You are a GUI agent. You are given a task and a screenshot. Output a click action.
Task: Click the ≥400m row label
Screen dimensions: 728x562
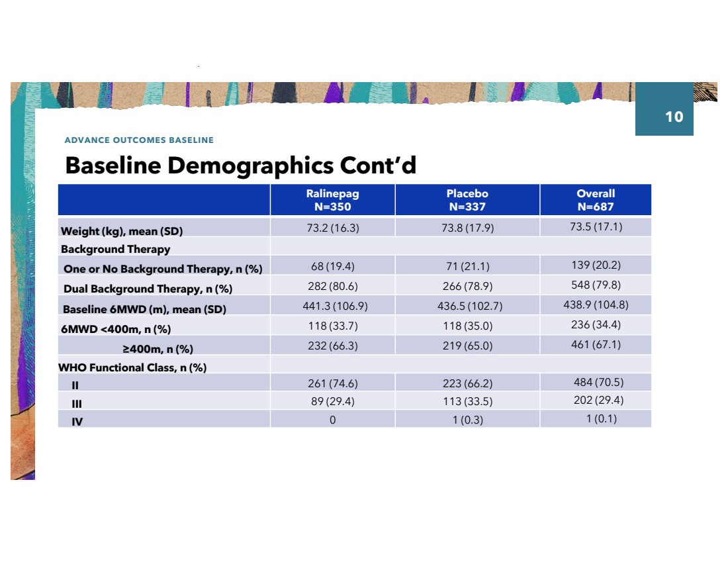[x=158, y=349]
